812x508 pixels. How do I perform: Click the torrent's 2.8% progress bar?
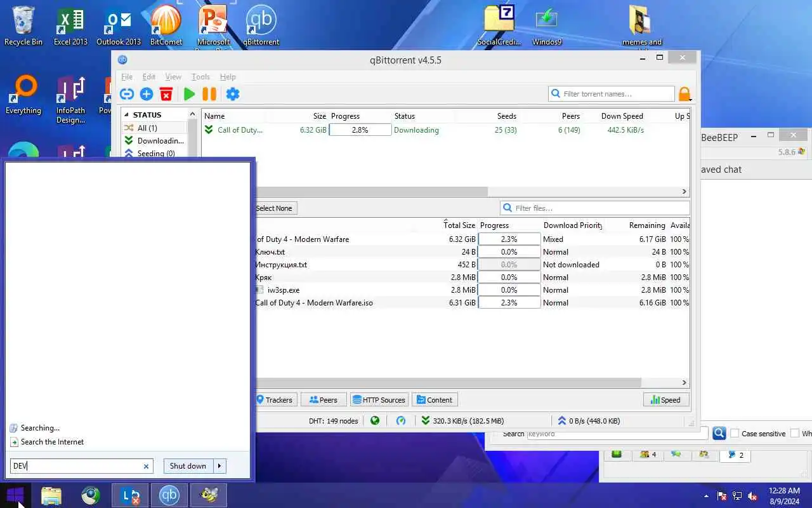pos(360,130)
